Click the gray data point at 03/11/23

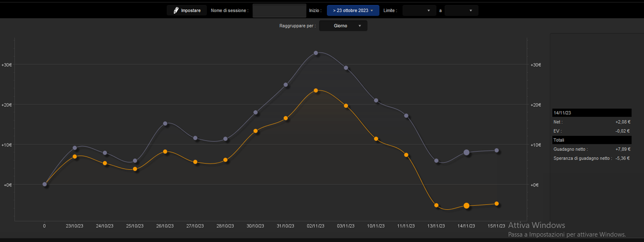click(346, 68)
